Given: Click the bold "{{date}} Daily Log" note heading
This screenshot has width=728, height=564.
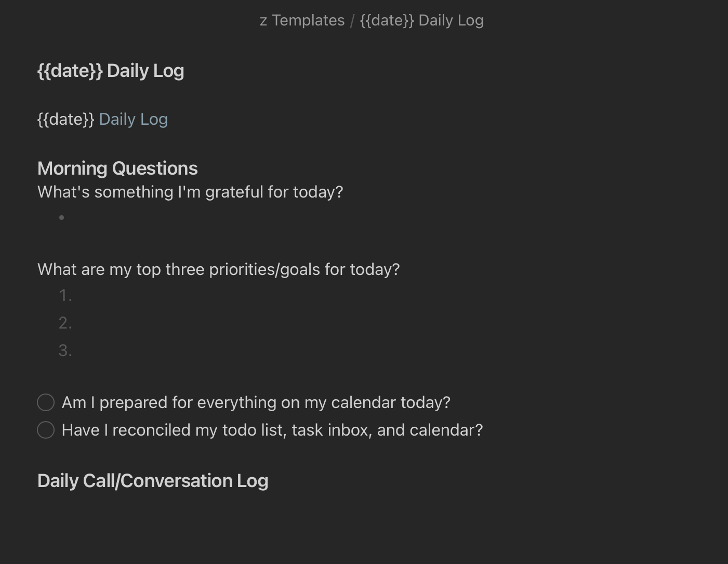Looking at the screenshot, I should click(x=111, y=71).
